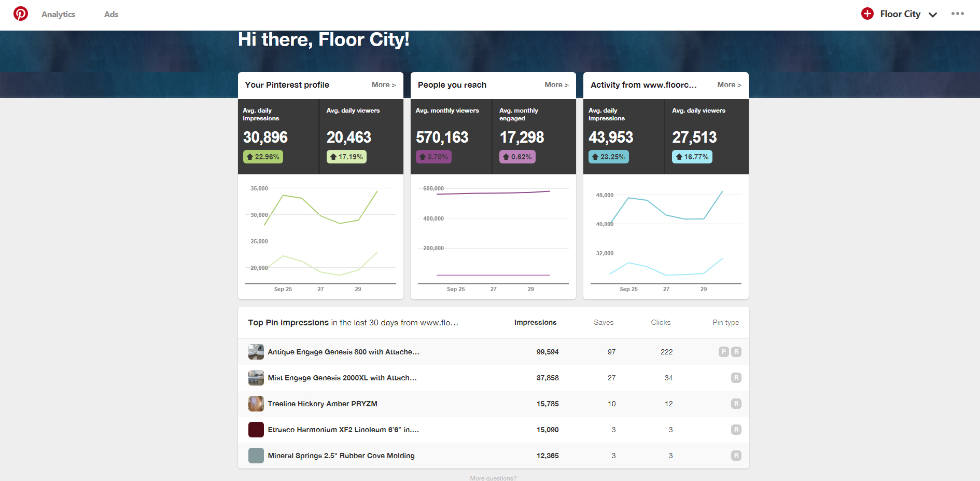Open the Treeline Hickory Amber PRYZM thumbnail
This screenshot has height=481, width=980.
(x=256, y=404)
